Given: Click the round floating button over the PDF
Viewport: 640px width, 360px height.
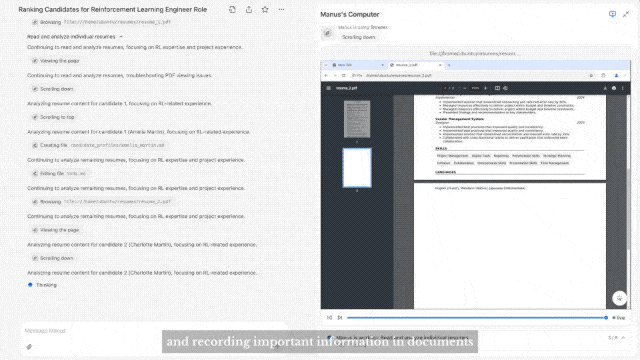Looking at the screenshot, I should [619, 298].
